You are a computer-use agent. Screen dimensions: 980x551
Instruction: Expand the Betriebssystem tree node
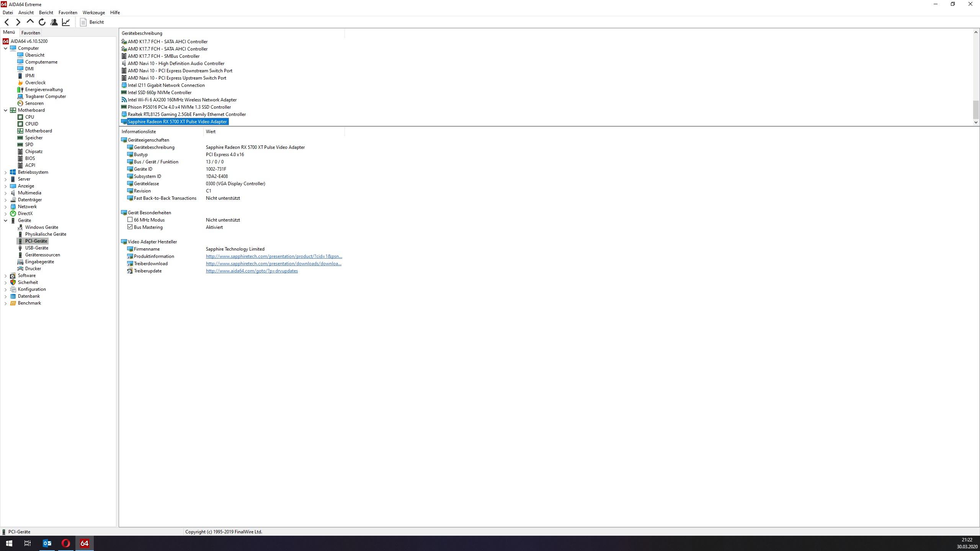5,172
